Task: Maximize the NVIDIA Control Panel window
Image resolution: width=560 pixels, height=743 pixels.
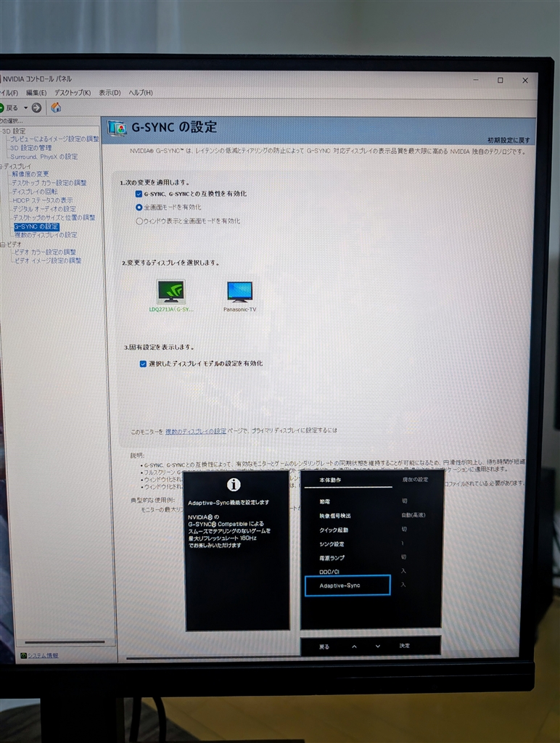Action: coord(500,80)
